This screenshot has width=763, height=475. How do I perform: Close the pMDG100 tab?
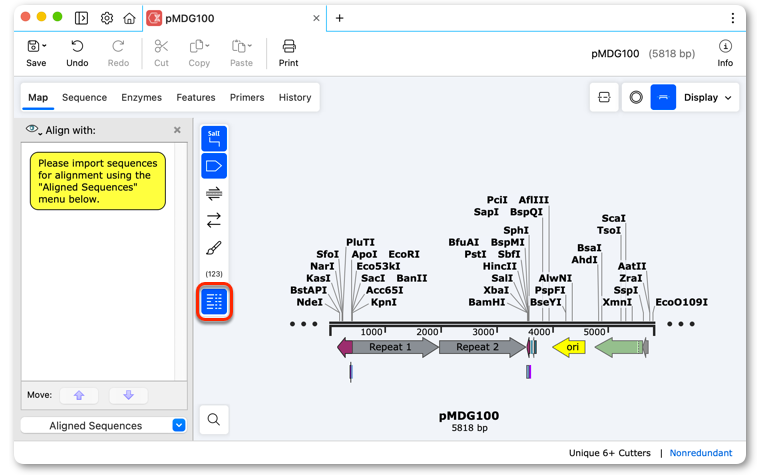coord(316,18)
